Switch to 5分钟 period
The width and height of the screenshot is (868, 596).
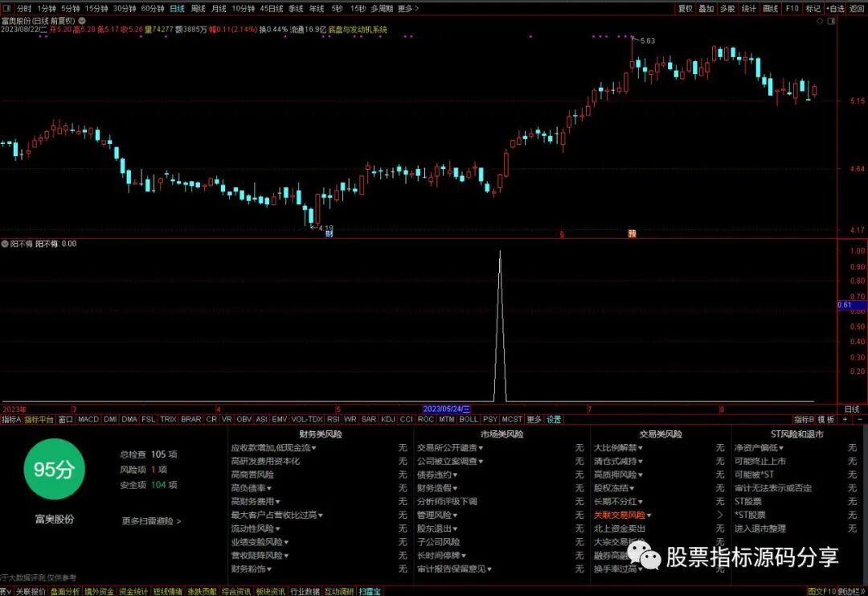[71, 8]
